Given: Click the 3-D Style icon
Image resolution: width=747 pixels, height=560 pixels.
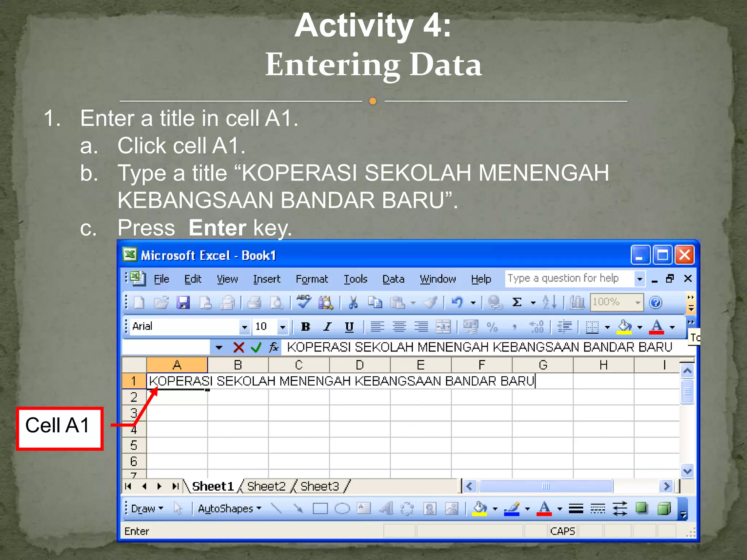Looking at the screenshot, I should (664, 508).
